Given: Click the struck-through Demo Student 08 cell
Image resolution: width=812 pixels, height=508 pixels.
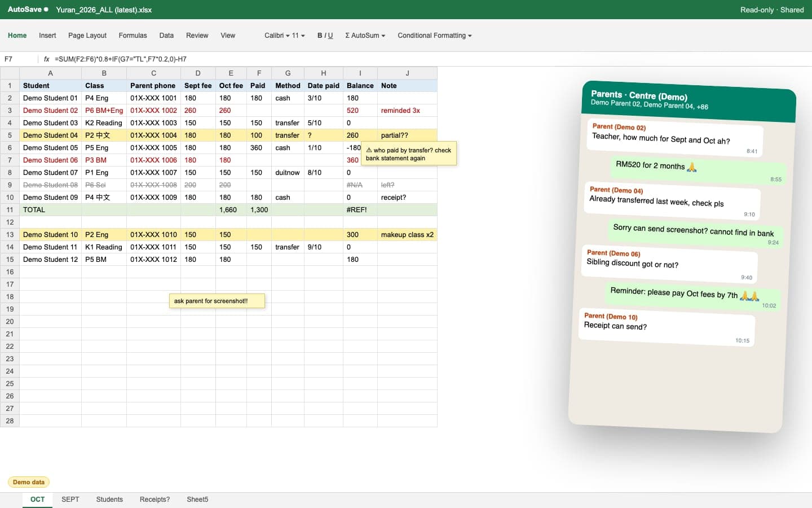Looking at the screenshot, I should [50, 185].
